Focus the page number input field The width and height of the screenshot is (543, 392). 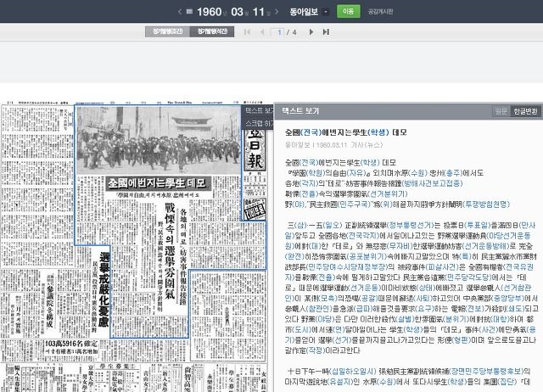coord(277,32)
